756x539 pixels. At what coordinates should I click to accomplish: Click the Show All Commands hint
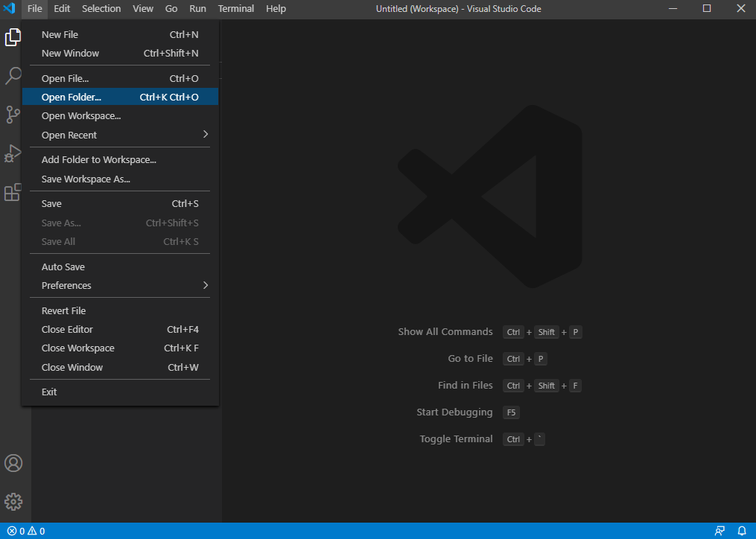[445, 332]
